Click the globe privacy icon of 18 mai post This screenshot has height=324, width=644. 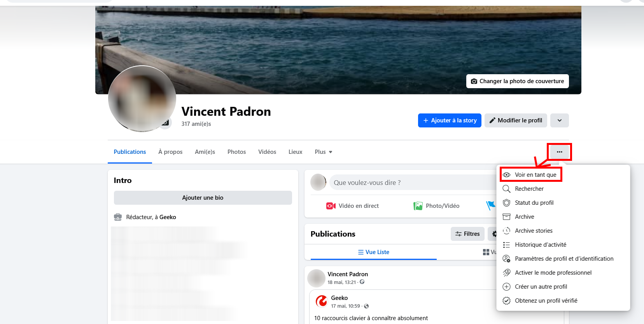click(362, 282)
